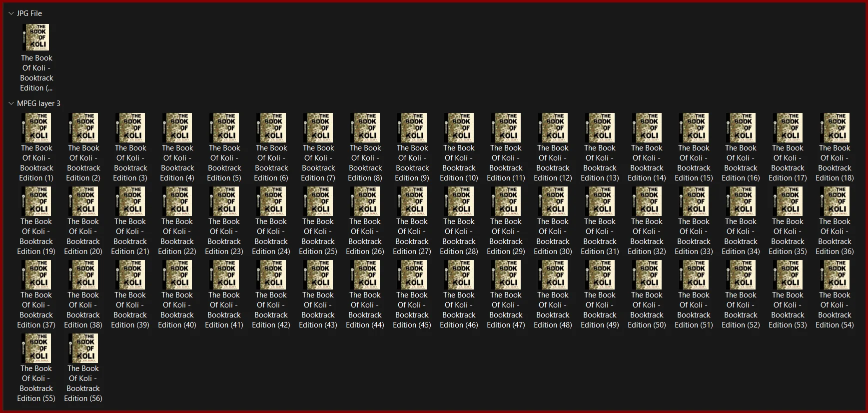Select MP3 file Booktrack Edition (4)

[x=177, y=148]
